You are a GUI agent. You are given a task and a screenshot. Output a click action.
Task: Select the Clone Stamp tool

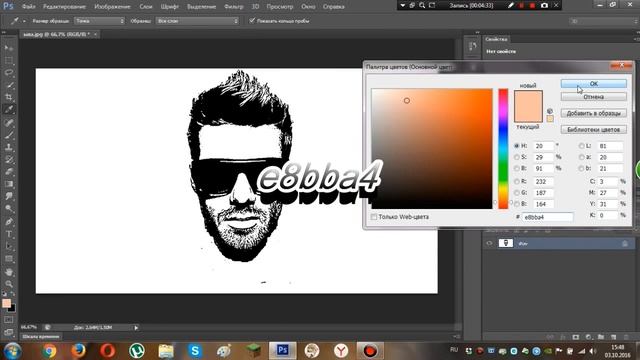tap(9, 147)
